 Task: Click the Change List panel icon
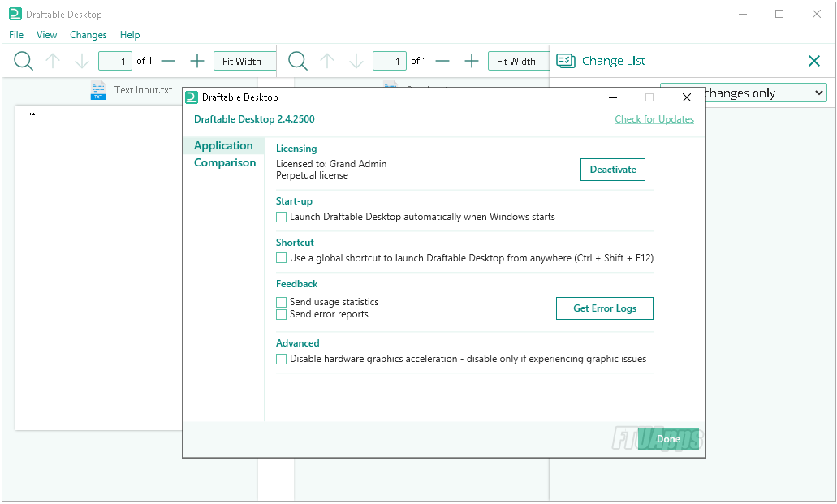click(566, 61)
